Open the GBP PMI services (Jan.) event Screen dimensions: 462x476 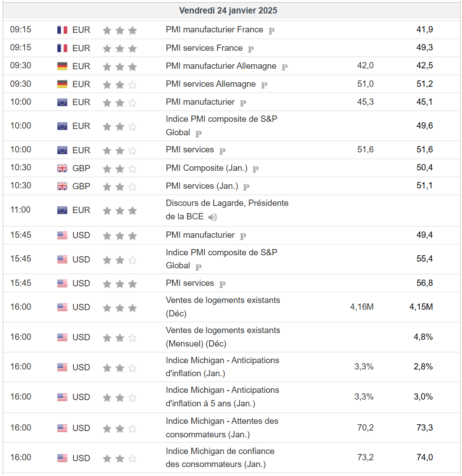(202, 186)
